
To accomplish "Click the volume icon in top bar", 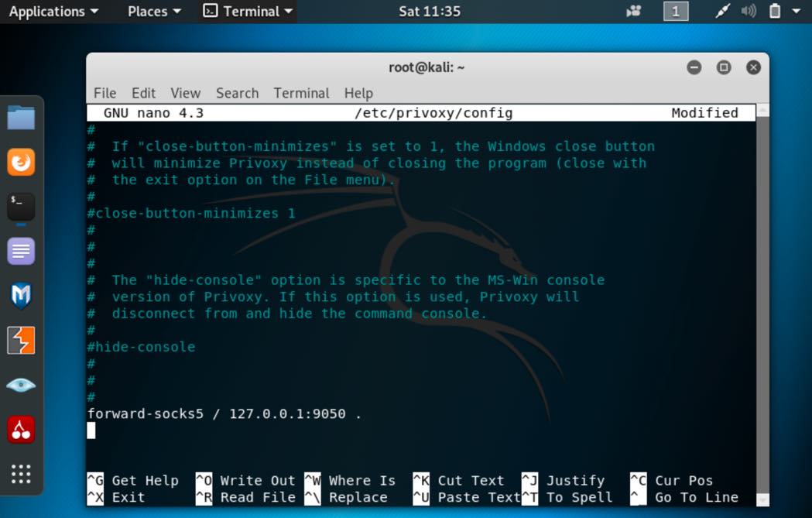I will [x=749, y=12].
